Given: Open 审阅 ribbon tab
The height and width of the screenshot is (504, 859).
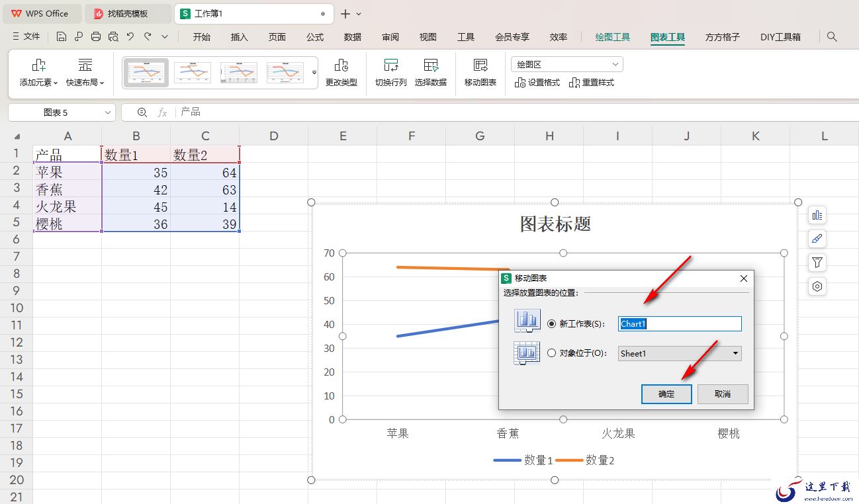Looking at the screenshot, I should (x=390, y=37).
